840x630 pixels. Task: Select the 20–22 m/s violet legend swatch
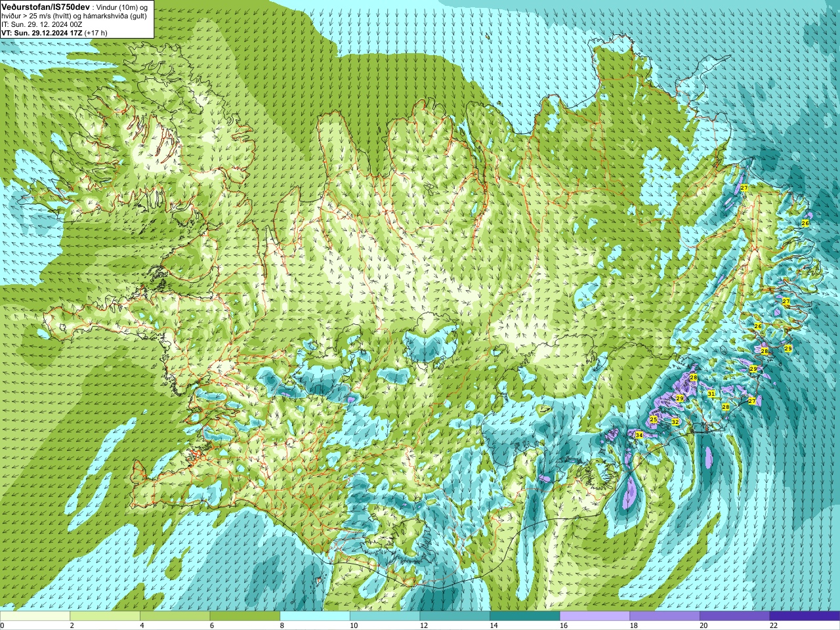pos(735,616)
